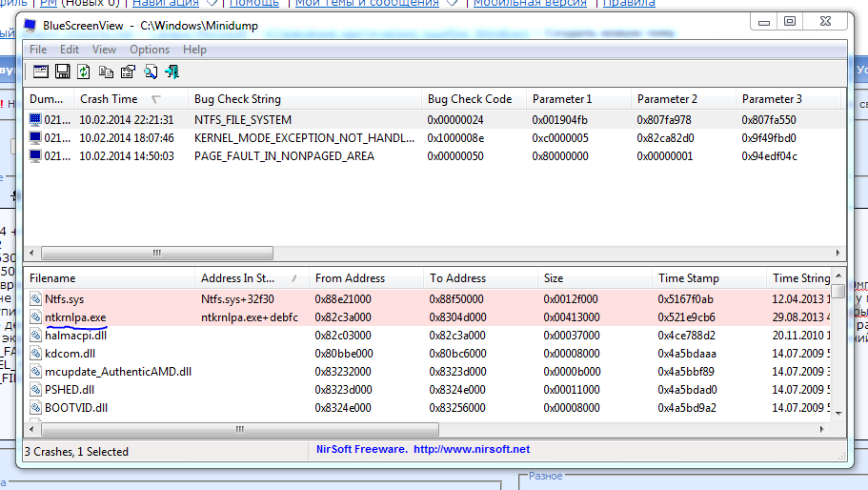Click the BlueScreenView title bar icon

(30, 26)
